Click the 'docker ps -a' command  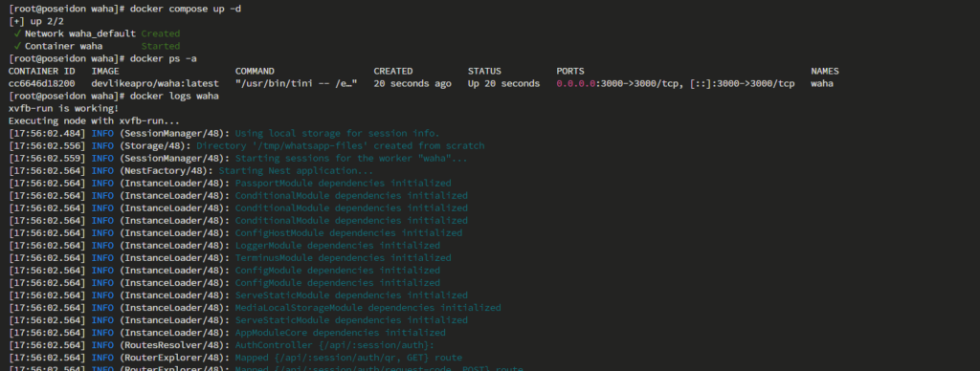(163, 58)
